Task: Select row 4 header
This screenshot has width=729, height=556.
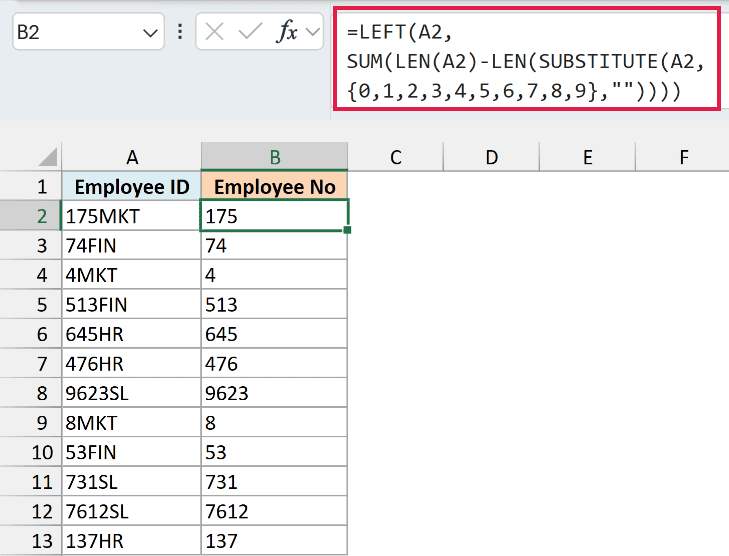Action: point(31,275)
